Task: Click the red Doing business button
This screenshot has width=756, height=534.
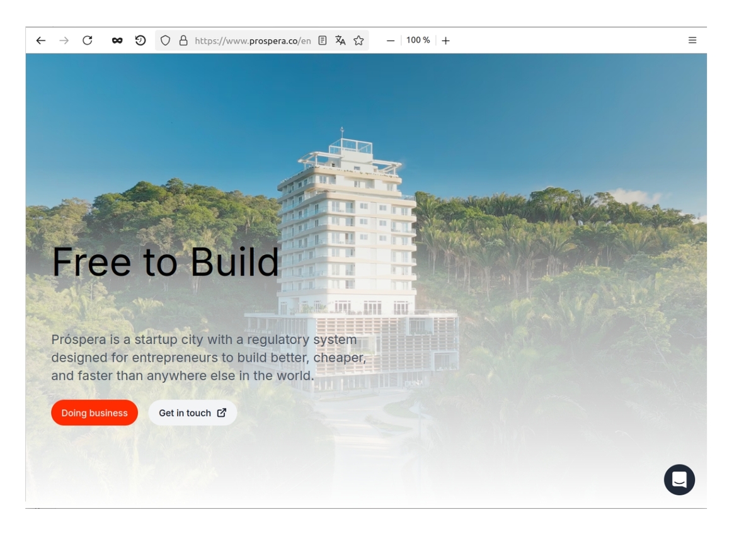Action: (x=94, y=413)
